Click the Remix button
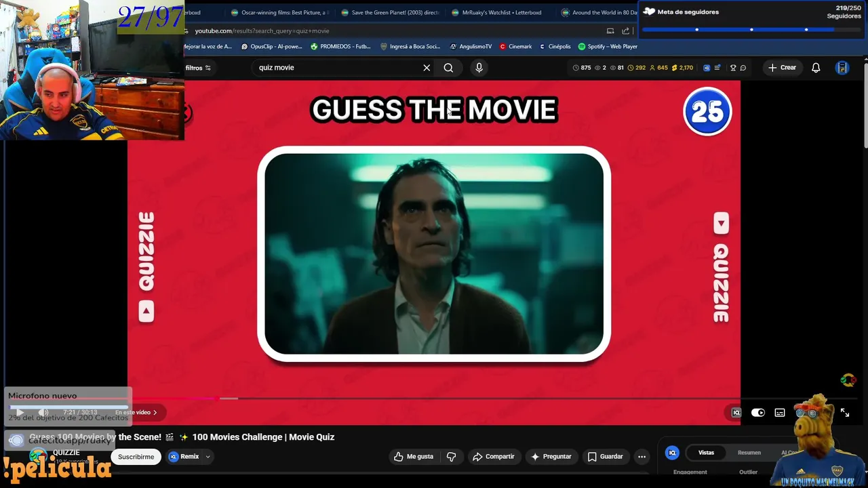 click(183, 457)
